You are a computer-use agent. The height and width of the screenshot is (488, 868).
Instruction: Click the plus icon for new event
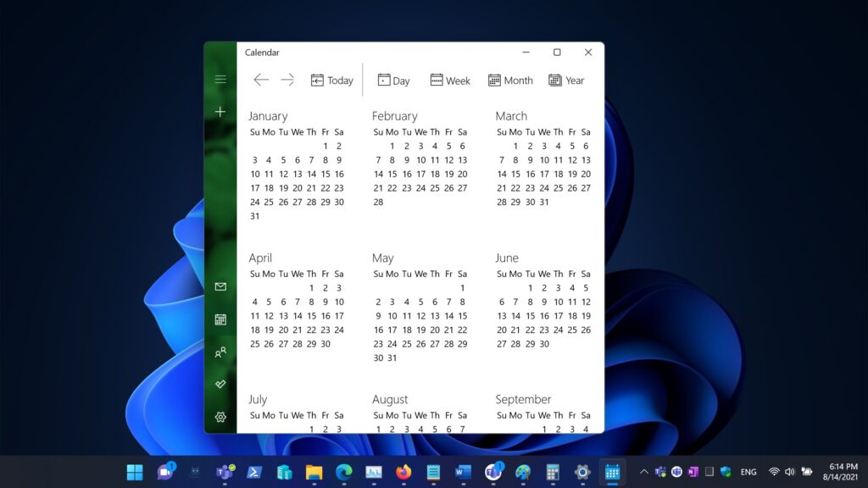tap(220, 112)
